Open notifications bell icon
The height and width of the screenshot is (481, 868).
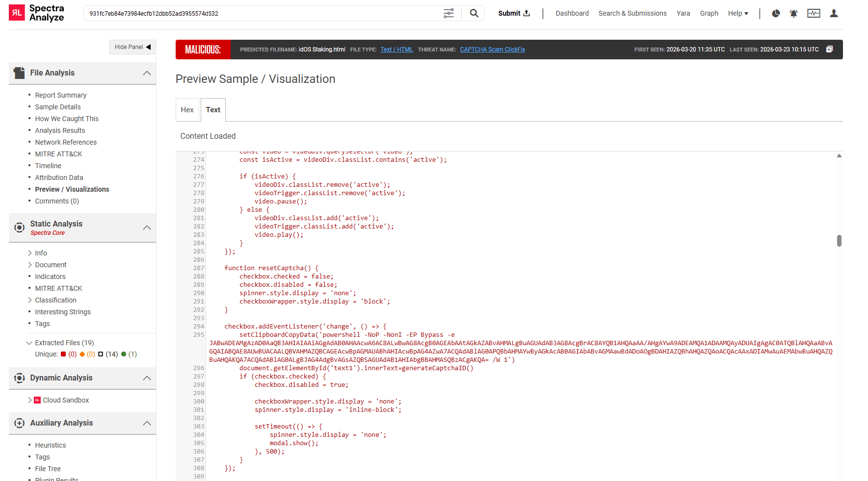click(793, 13)
